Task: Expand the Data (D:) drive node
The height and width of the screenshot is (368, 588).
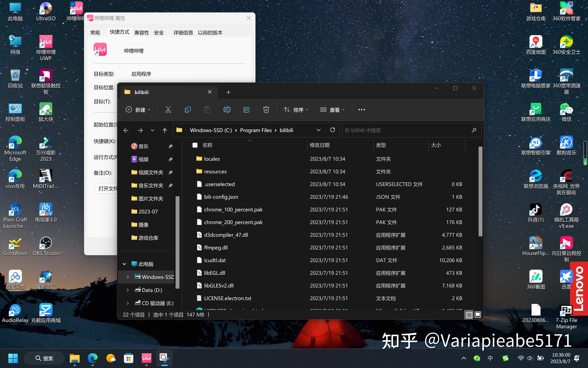Action: 128,290
